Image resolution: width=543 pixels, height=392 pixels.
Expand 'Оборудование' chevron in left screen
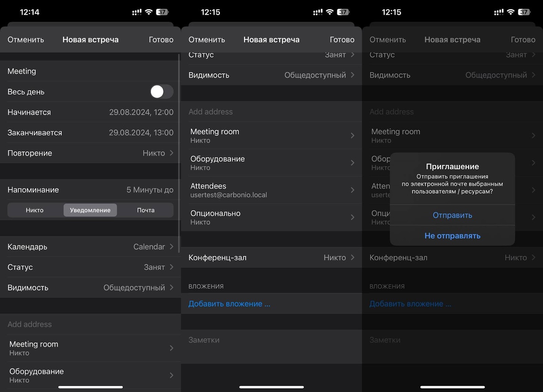(x=171, y=375)
